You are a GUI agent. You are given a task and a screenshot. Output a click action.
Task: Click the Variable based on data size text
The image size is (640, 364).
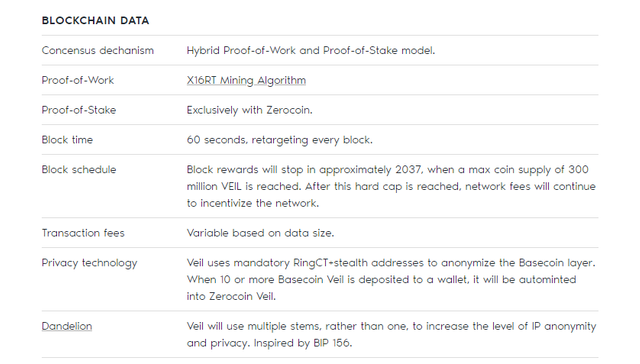[x=260, y=233]
